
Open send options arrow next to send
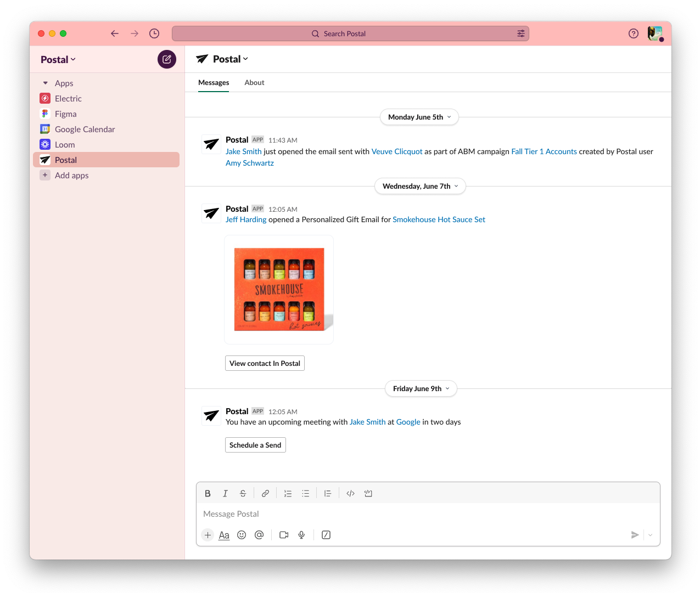(650, 535)
